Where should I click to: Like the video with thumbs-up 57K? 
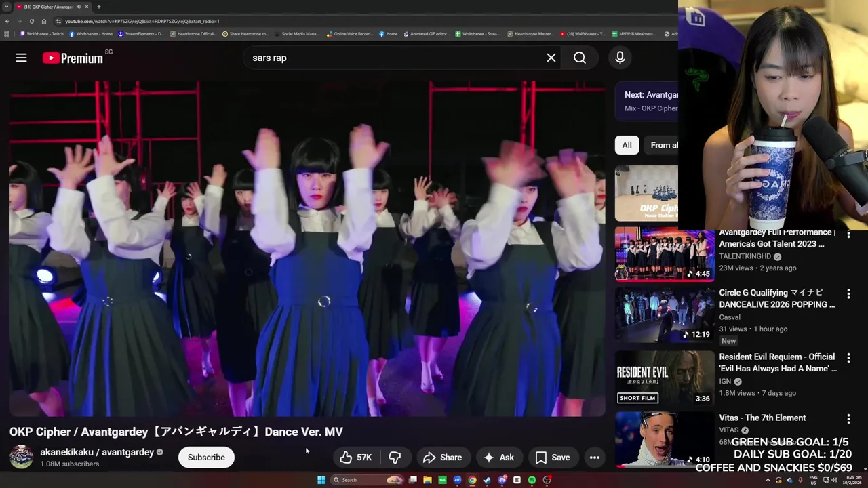point(357,457)
